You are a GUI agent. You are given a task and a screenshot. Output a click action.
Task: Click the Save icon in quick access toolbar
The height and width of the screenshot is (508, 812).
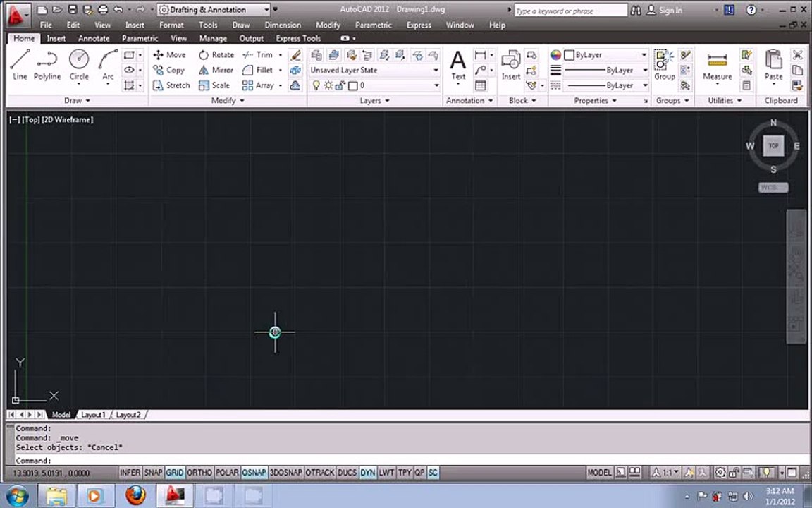(73, 9)
